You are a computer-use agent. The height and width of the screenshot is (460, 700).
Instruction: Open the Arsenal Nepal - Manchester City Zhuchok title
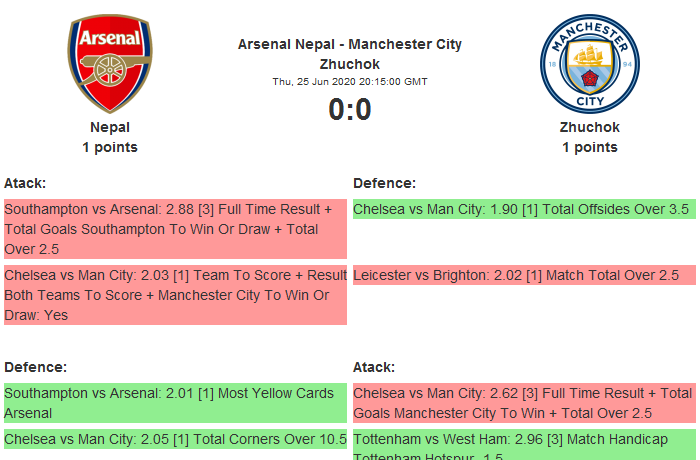click(350, 54)
